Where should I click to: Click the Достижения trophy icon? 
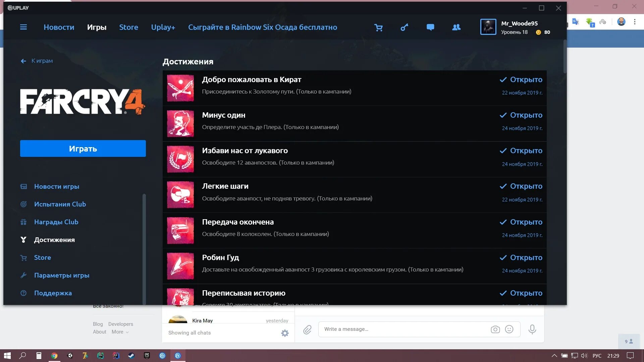(x=23, y=240)
